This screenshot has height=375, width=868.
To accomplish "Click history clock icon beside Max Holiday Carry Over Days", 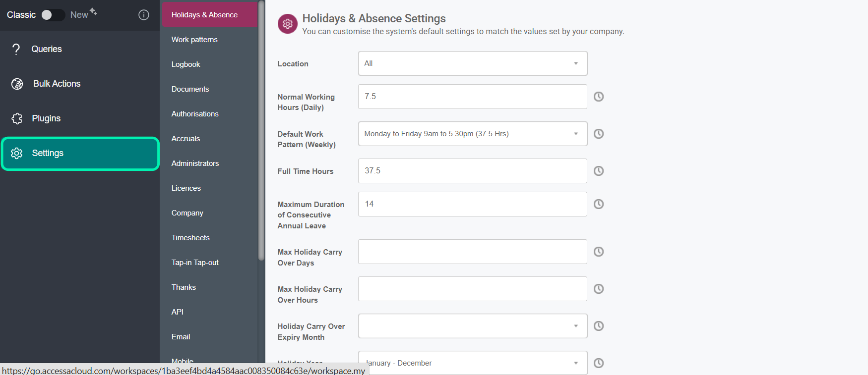I will 599,252.
